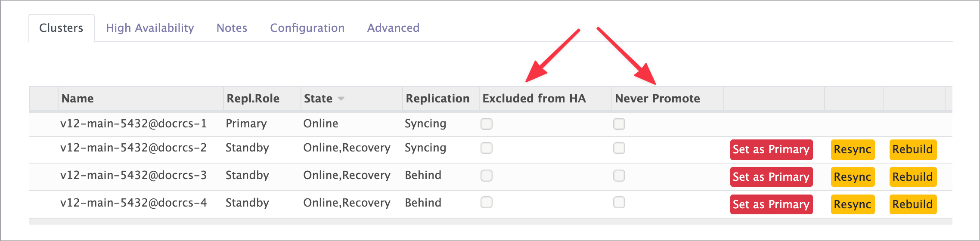Enable Never Promote for docrcs-4
The width and height of the screenshot is (980, 241).
[619, 202]
